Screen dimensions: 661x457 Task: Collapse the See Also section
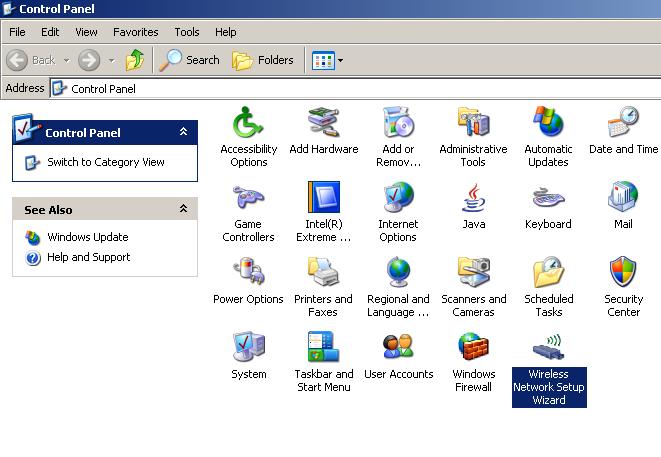point(183,209)
